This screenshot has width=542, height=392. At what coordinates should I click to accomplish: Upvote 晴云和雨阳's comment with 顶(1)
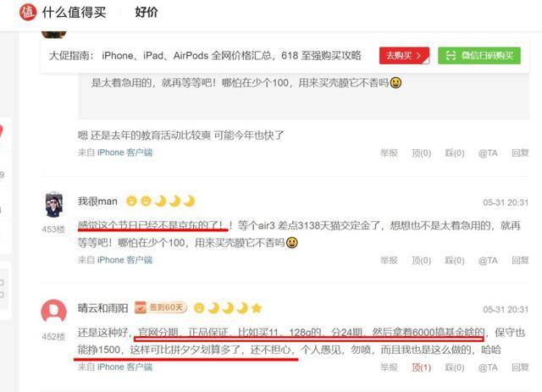click(x=422, y=367)
